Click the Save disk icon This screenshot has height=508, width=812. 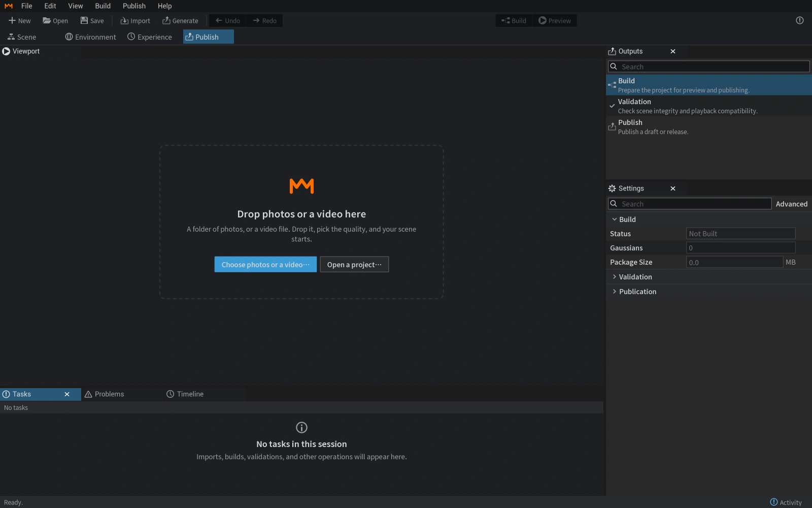[x=84, y=21]
